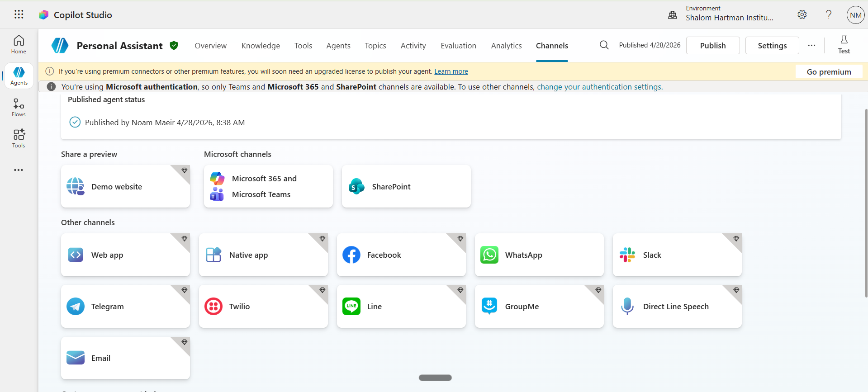Click the Shalom Hartman environment name
868x392 pixels.
coord(730,18)
